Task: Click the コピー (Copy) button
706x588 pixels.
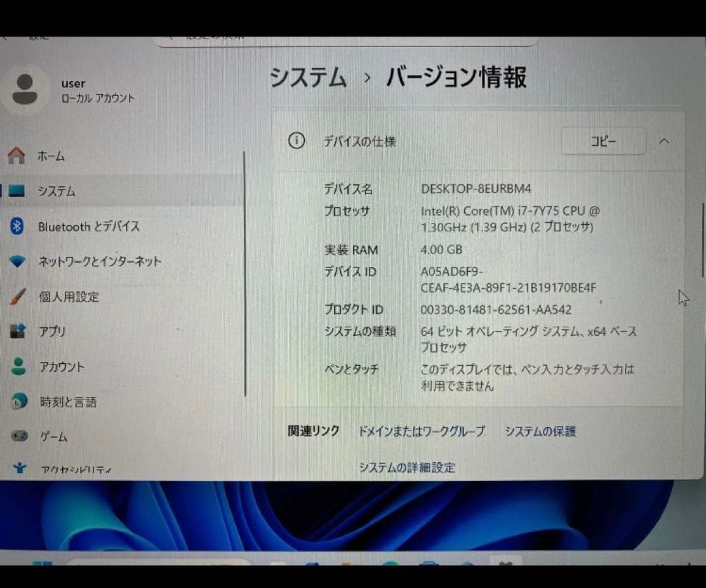Action: [x=603, y=140]
